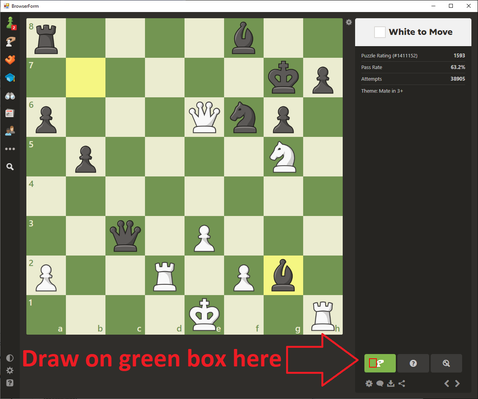This screenshot has width=478, height=399.
Task: Open the News icon in sidebar
Action: [10, 113]
